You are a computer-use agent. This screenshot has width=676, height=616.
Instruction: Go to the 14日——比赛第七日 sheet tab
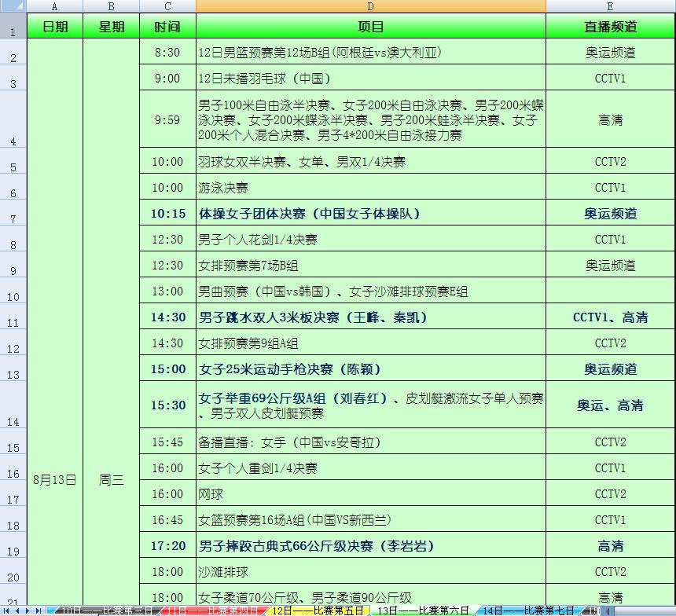pyautogui.click(x=527, y=610)
